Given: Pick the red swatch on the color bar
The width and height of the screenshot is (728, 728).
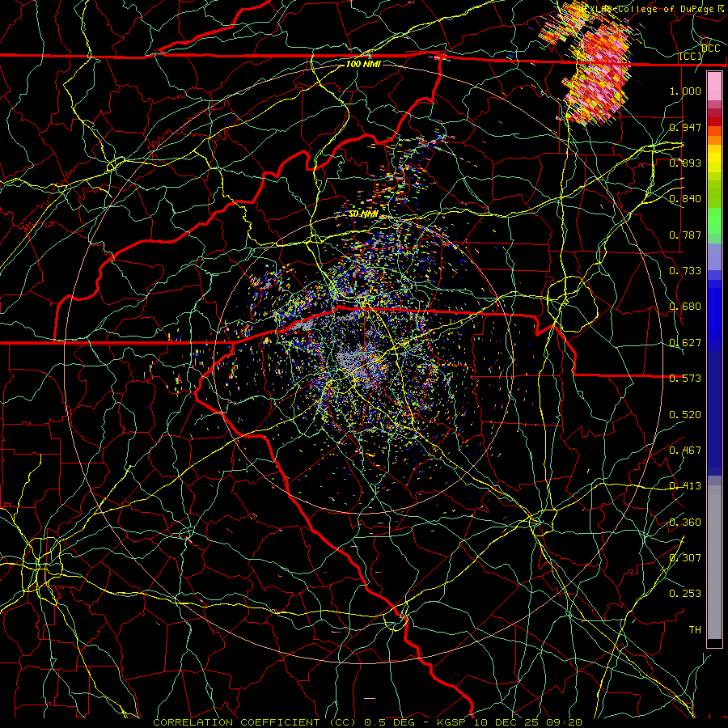Looking at the screenshot, I should click(x=714, y=121).
